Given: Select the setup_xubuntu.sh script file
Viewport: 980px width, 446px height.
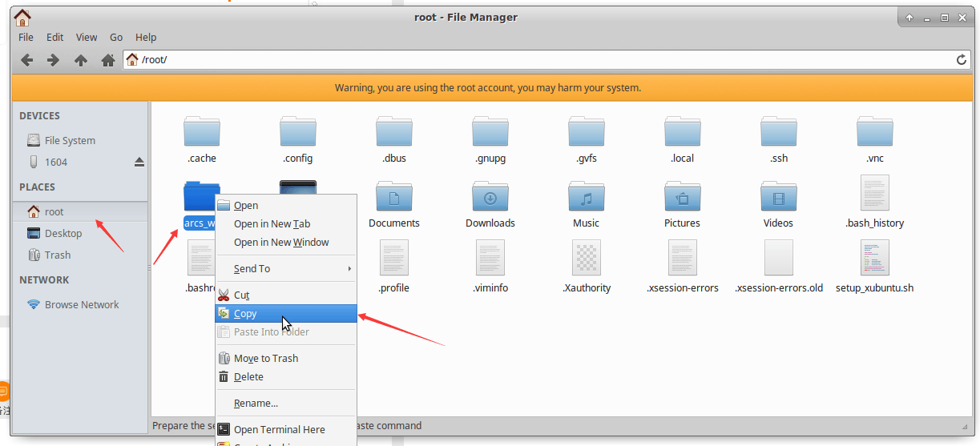Looking at the screenshot, I should (875, 257).
